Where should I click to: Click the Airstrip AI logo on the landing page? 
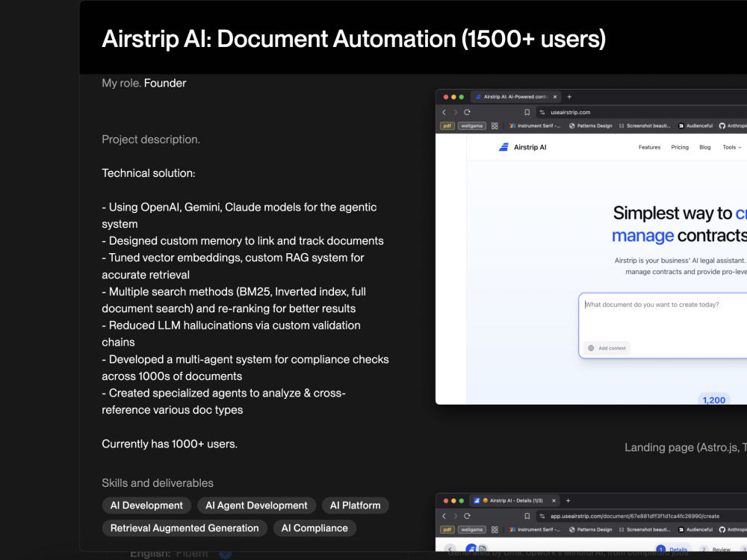(x=523, y=147)
